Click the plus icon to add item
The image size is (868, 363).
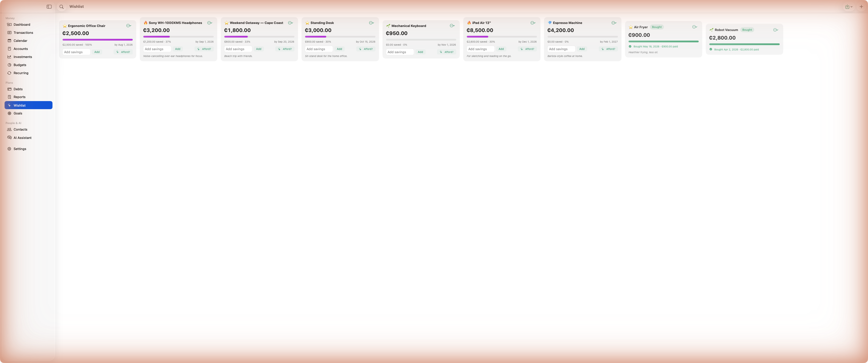click(861, 7)
